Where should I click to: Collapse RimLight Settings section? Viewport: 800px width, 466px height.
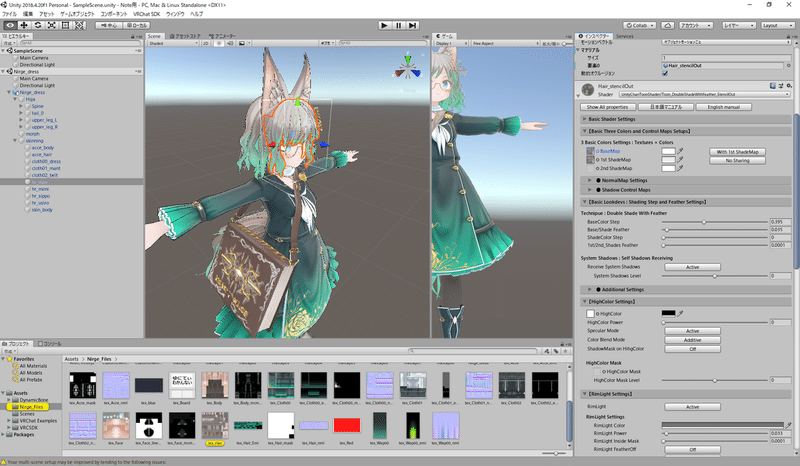click(686, 394)
